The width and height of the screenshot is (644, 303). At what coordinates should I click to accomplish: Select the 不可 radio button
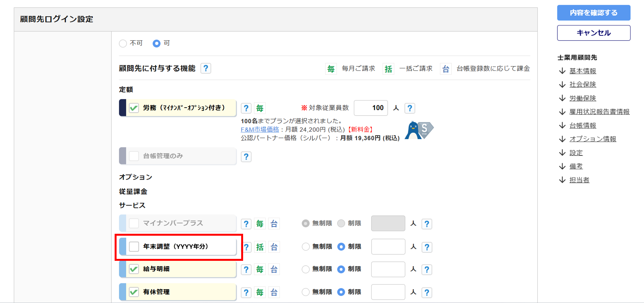coord(123,43)
